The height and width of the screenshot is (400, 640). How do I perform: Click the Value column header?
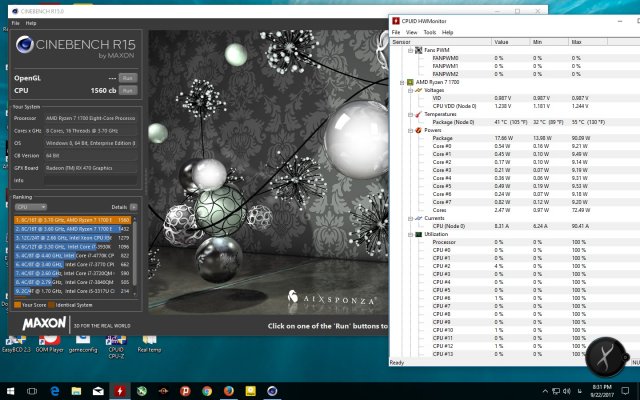tap(502, 42)
